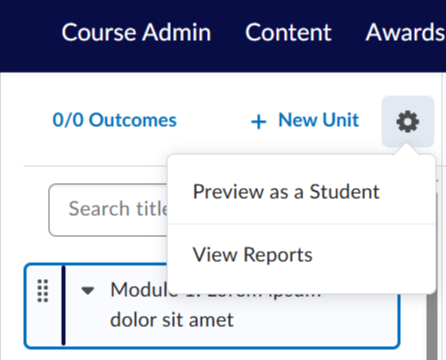Click the navy color bar on Module 1
The width and height of the screenshot is (446, 360).
(63, 305)
